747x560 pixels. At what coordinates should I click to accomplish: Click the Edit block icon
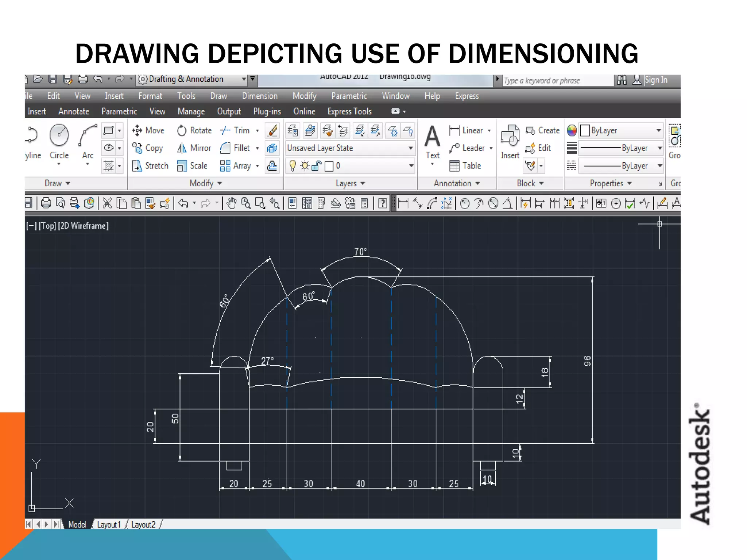click(x=538, y=148)
